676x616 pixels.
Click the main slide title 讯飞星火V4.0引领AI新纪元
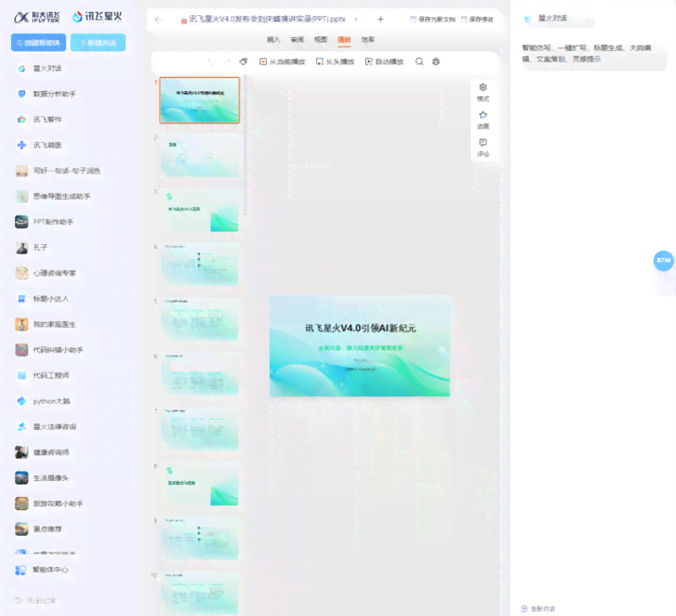pos(361,329)
